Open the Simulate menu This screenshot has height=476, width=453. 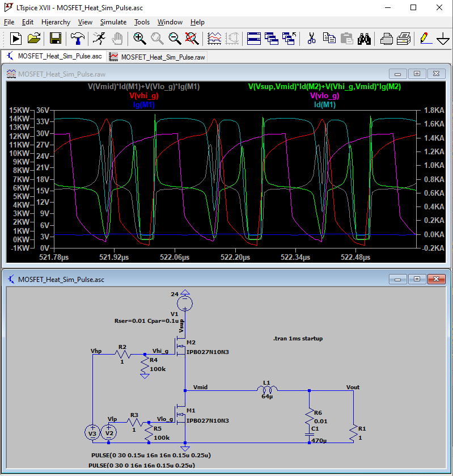tap(113, 22)
